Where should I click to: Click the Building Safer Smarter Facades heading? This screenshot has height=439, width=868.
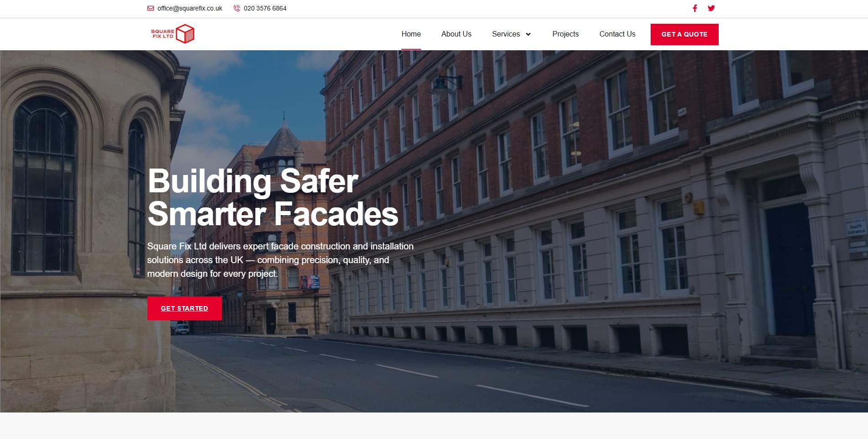click(x=273, y=197)
